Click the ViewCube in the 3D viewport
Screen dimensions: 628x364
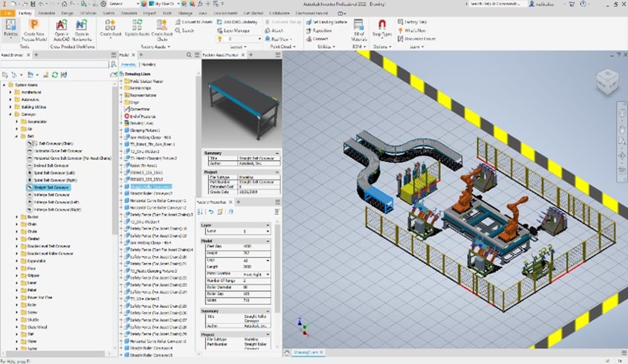(x=607, y=80)
